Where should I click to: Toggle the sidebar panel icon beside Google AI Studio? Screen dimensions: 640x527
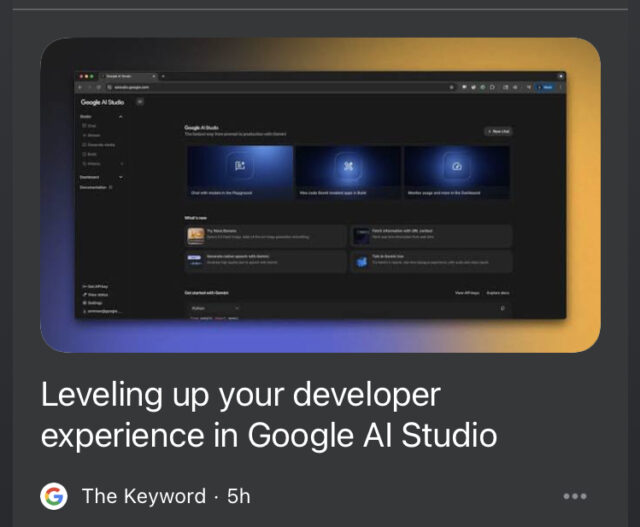tap(139, 102)
